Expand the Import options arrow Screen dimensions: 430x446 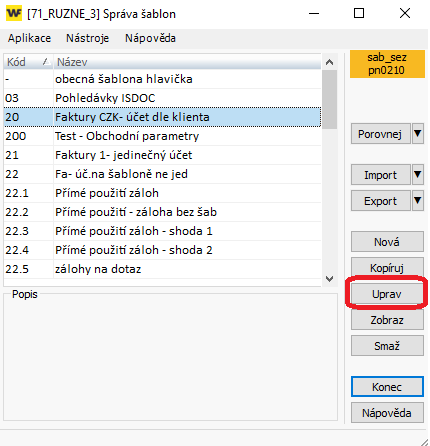click(x=418, y=174)
